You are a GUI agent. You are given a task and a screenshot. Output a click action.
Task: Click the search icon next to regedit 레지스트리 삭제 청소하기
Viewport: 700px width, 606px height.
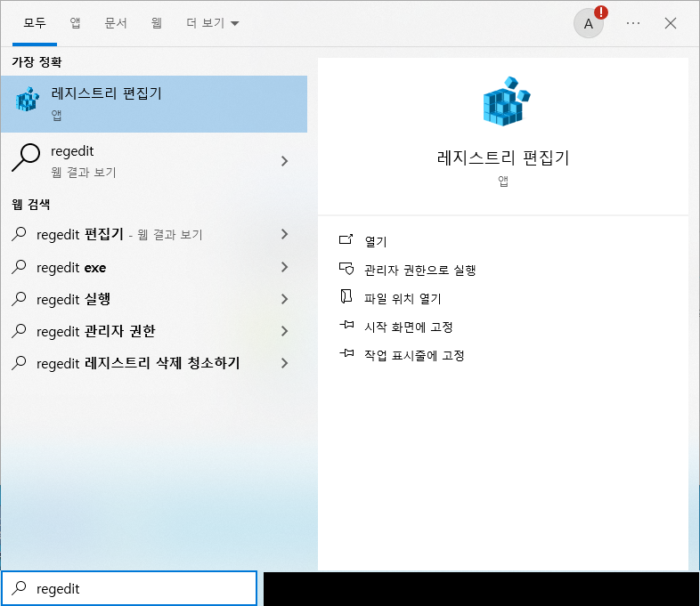[19, 363]
